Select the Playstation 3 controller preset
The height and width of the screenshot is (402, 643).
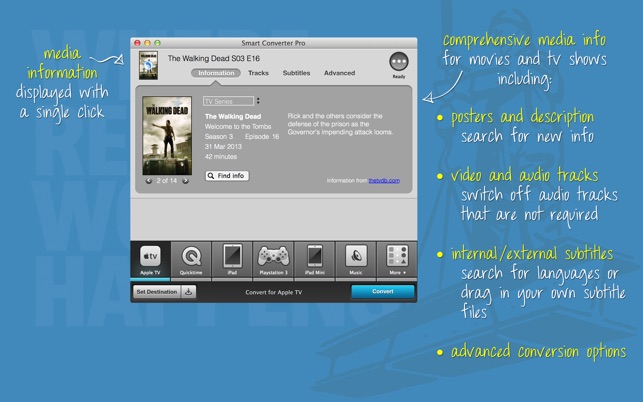[273, 260]
